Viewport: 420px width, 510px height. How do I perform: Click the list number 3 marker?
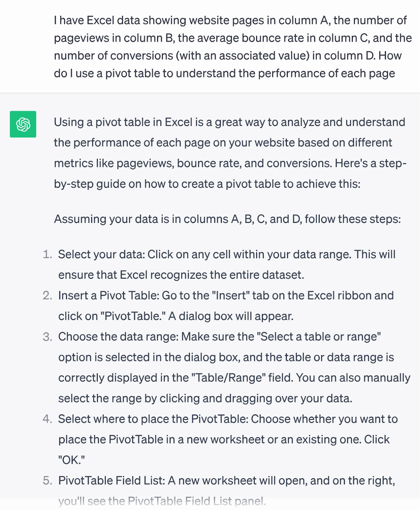point(47,337)
